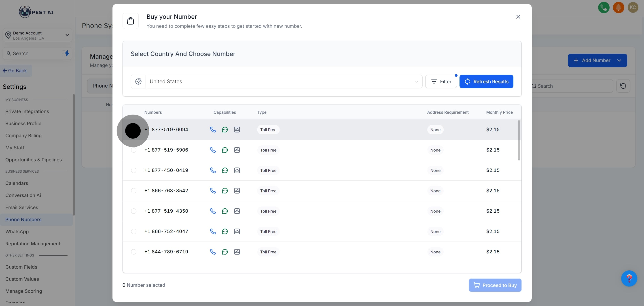Click the blue help question-mark bubble
This screenshot has height=306, width=644.
pyautogui.click(x=629, y=278)
